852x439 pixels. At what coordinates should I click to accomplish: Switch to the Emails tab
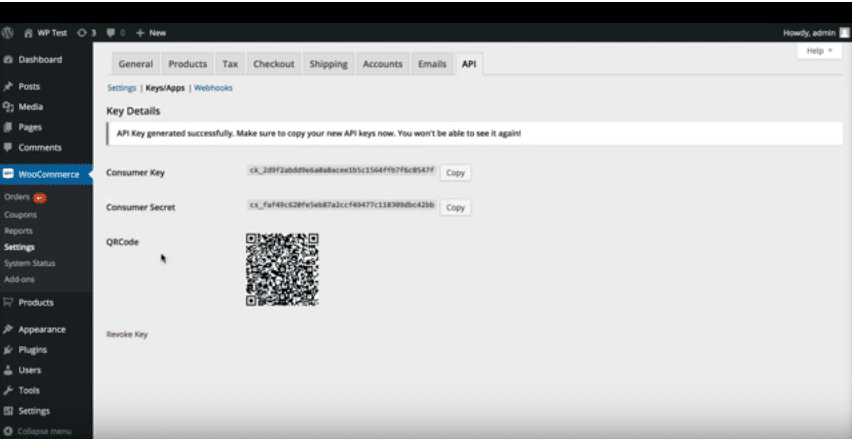pos(432,64)
